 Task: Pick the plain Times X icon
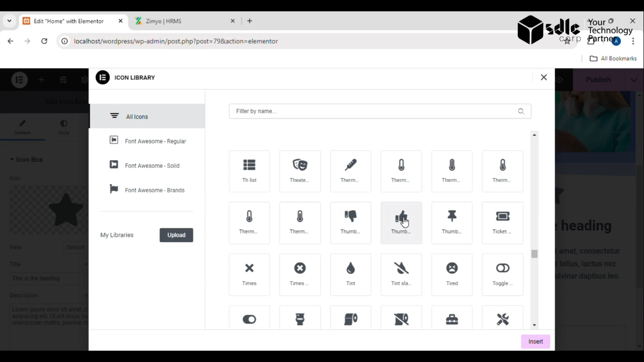(249, 275)
